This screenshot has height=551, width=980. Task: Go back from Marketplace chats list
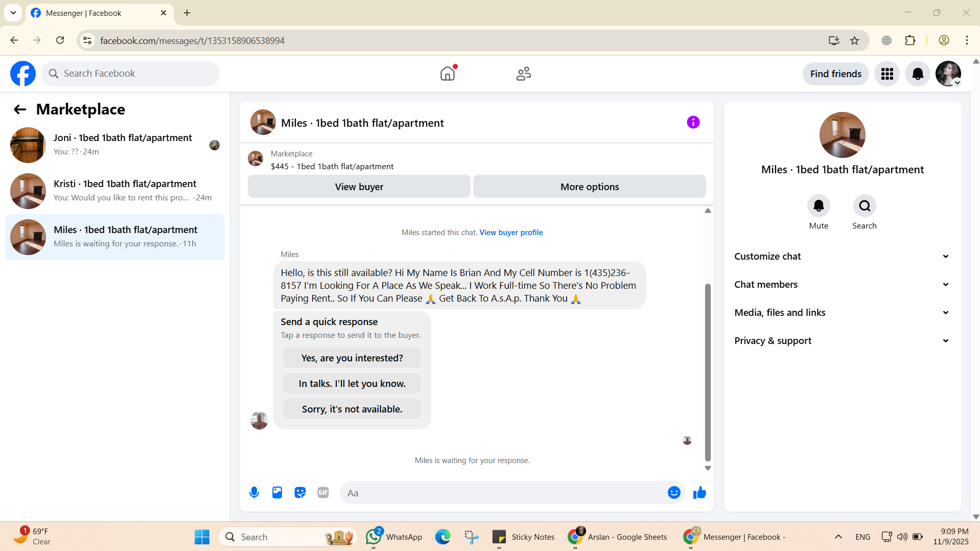click(20, 109)
